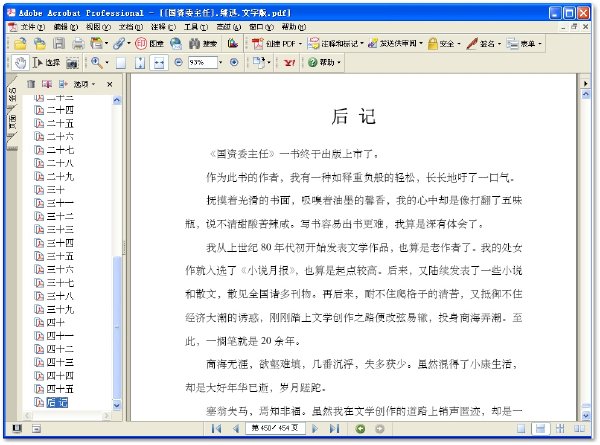
Task: Go to previous page arrow
Action: 236,429
